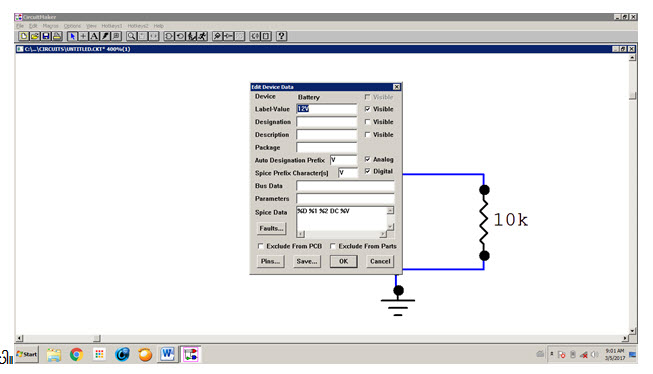Select the Delete lightning-bolt tool
Screen dimensions: 653x374
point(105,36)
